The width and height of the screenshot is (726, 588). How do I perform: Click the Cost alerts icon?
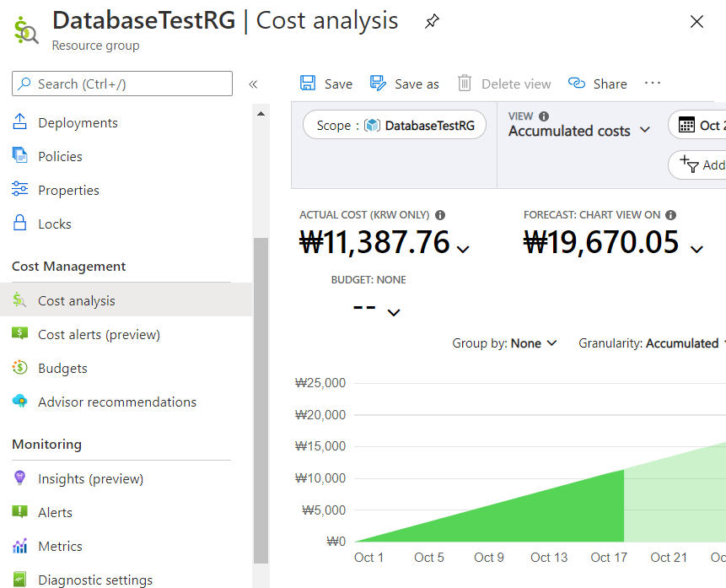pyautogui.click(x=19, y=333)
